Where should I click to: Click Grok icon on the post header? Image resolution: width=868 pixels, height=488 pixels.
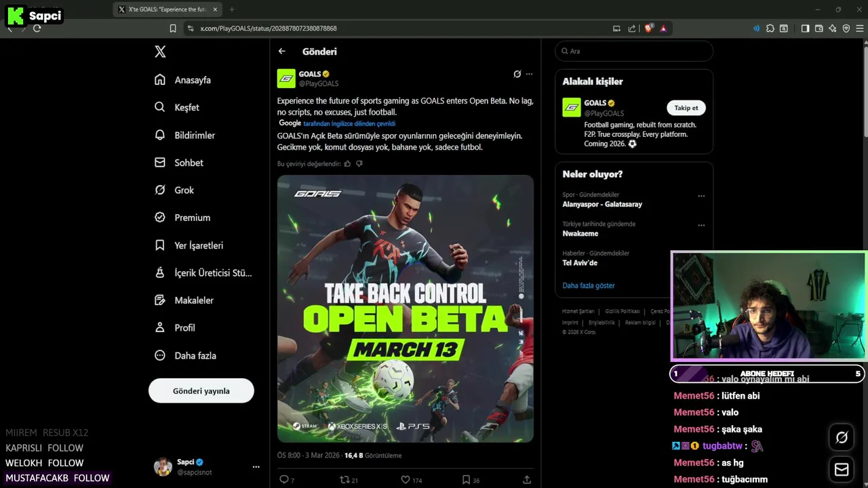click(x=517, y=74)
